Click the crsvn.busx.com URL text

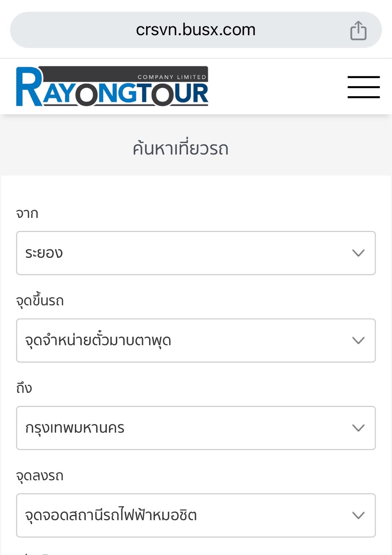(x=196, y=30)
